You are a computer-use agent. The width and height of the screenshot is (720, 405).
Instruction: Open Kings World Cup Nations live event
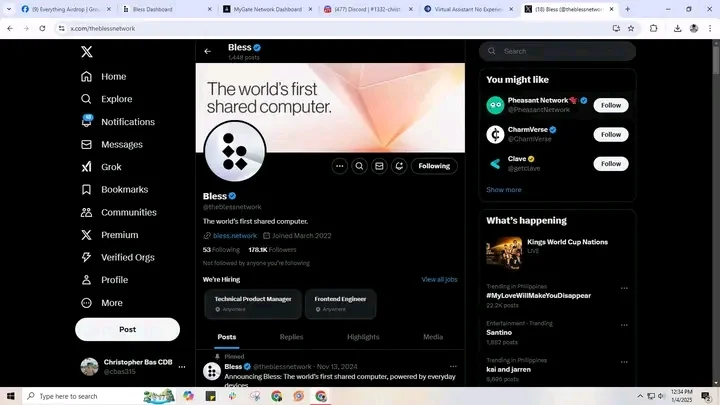pos(557,253)
